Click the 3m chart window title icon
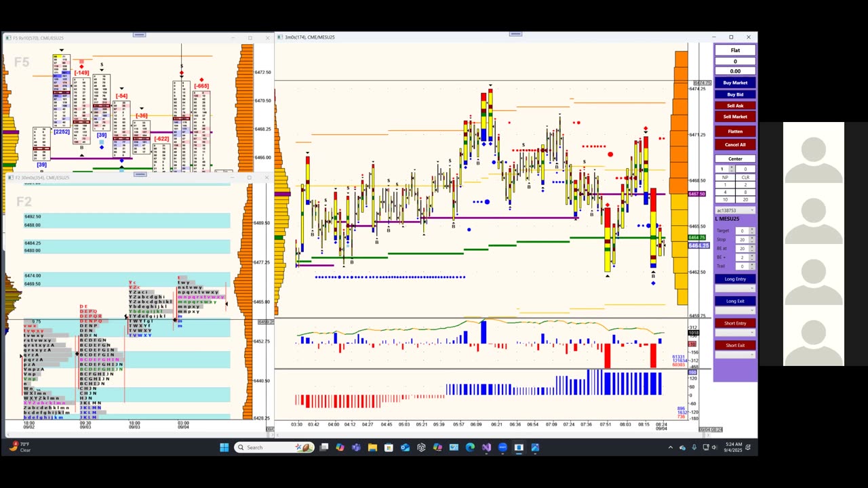 click(281, 37)
